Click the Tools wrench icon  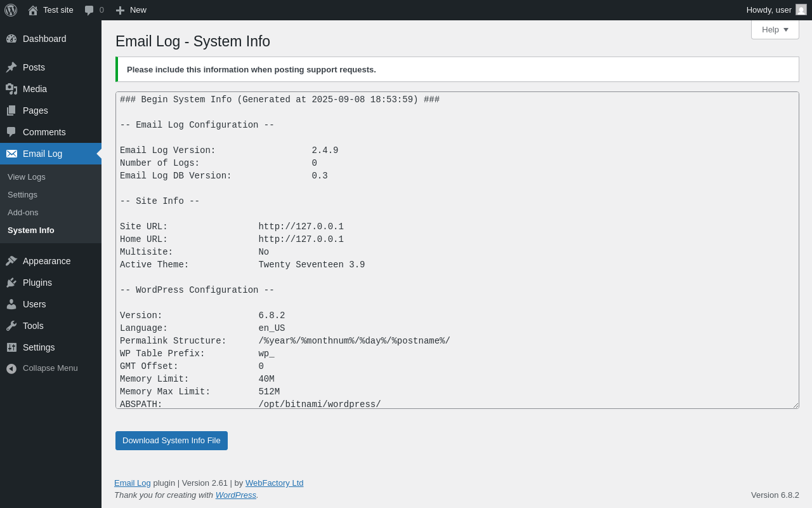point(11,326)
